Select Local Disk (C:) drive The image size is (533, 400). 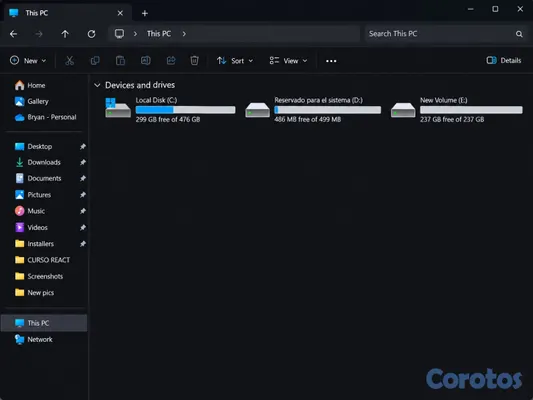tap(170, 109)
